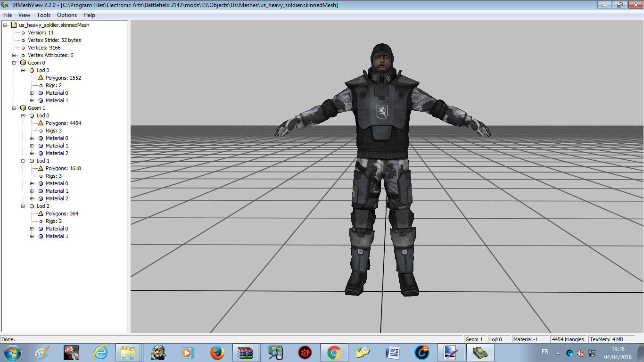644x362 pixels.
Task: Click the soldier model in the 3D viewport
Action: (x=382, y=170)
